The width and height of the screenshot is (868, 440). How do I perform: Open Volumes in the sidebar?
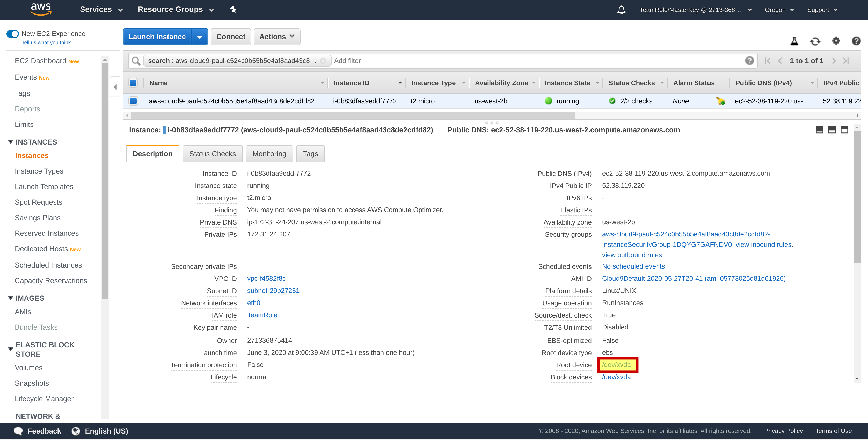[29, 367]
